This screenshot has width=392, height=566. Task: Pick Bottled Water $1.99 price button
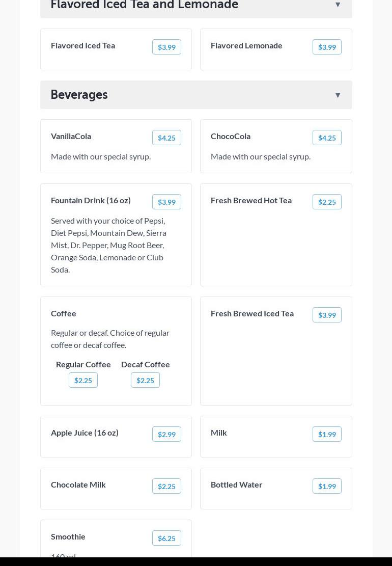[327, 486]
